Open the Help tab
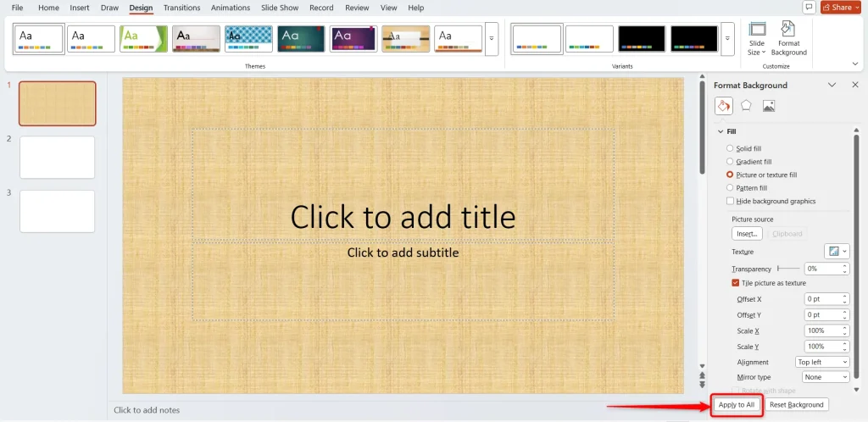Image resolution: width=868 pixels, height=422 pixels. pyautogui.click(x=415, y=8)
